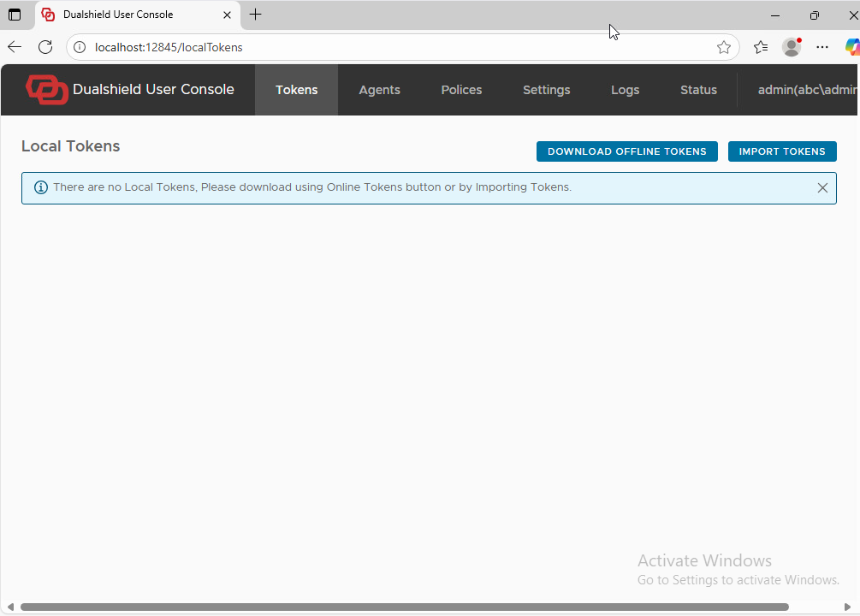This screenshot has width=860, height=616.
Task: Open the Polices tab
Action: [461, 90]
